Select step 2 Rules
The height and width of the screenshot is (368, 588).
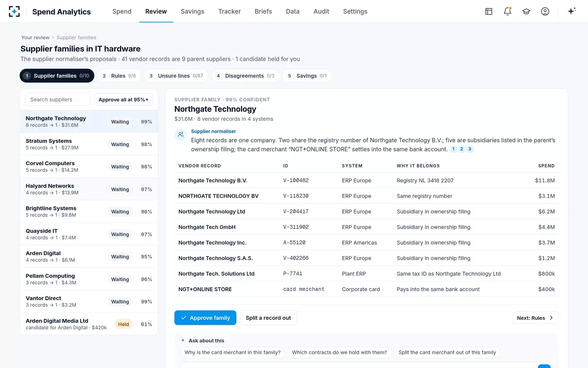(x=119, y=76)
